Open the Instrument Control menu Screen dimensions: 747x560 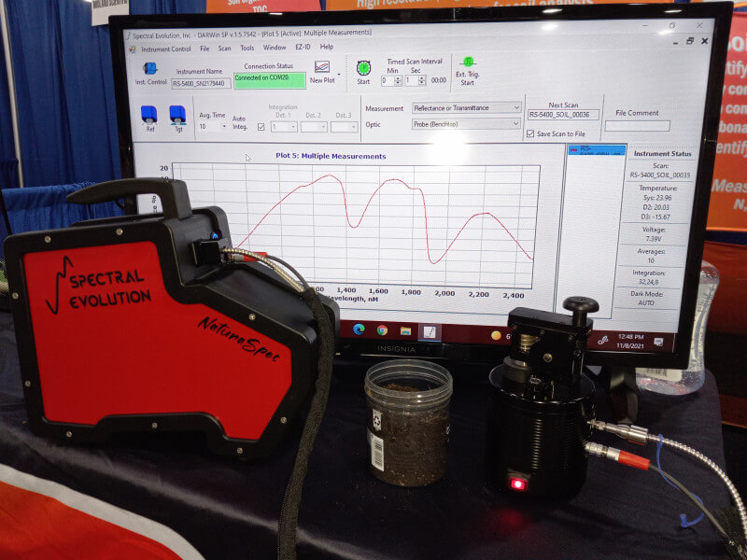pos(166,49)
